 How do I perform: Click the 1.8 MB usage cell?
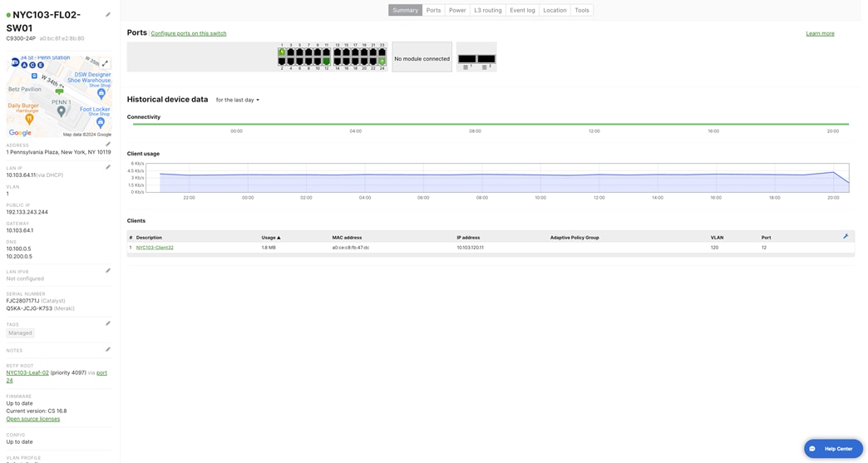[269, 247]
